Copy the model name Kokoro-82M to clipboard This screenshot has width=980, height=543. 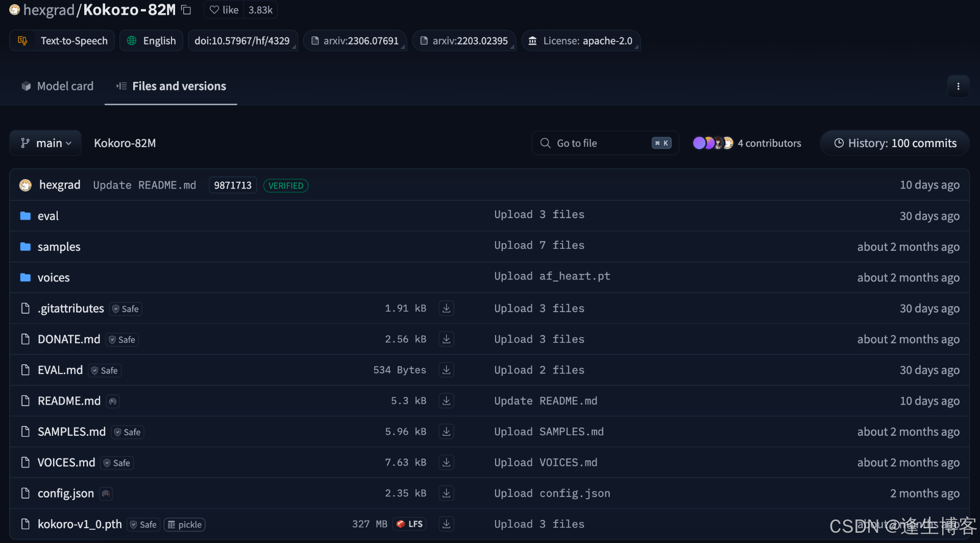pyautogui.click(x=186, y=10)
